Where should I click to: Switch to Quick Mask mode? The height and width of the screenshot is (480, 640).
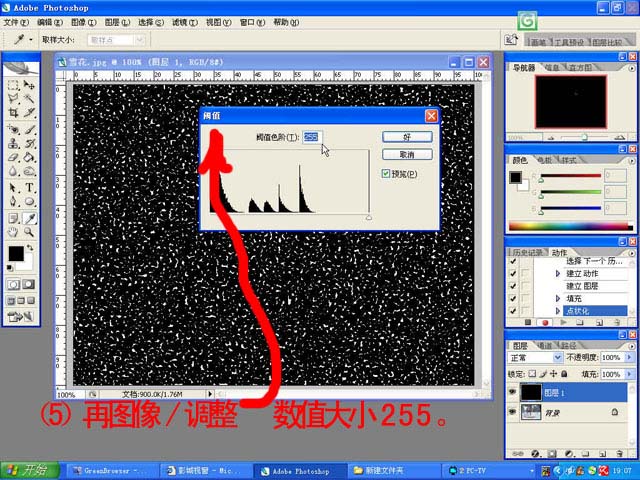(28, 284)
